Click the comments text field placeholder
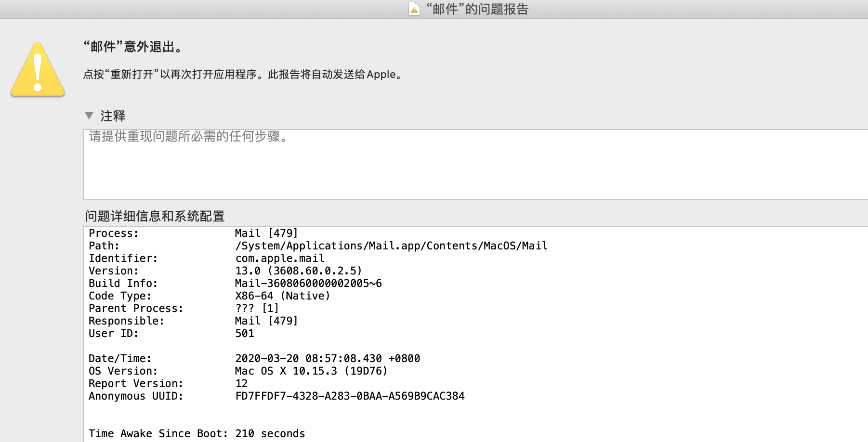 (188, 137)
